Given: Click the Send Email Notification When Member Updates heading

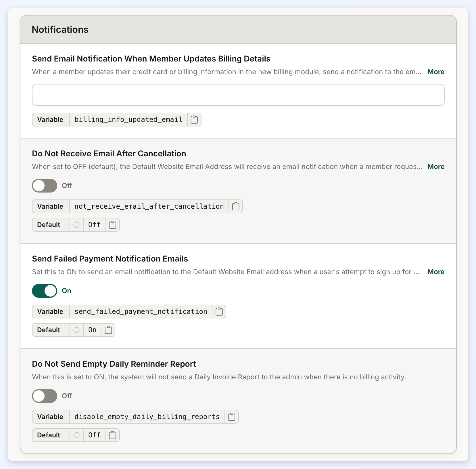Looking at the screenshot, I should [x=151, y=59].
